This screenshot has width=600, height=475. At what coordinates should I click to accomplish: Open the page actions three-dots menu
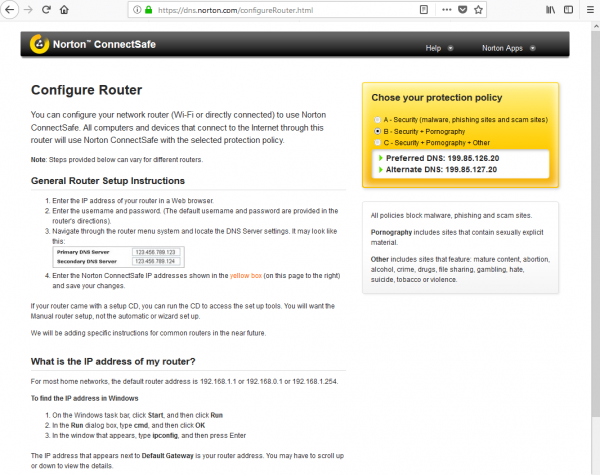tap(447, 10)
